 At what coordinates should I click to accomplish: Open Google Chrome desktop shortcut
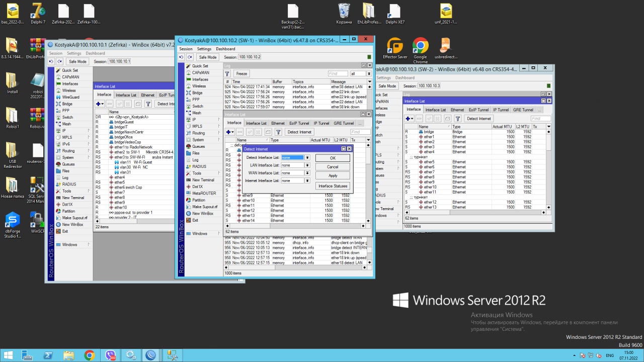420,51
